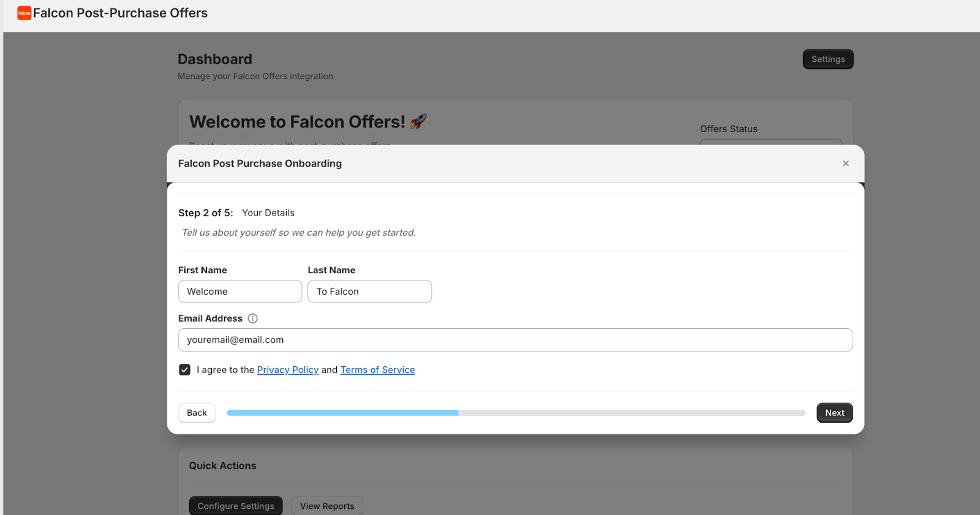This screenshot has width=980, height=515.
Task: Click the Falcon logo icon
Action: 24,13
